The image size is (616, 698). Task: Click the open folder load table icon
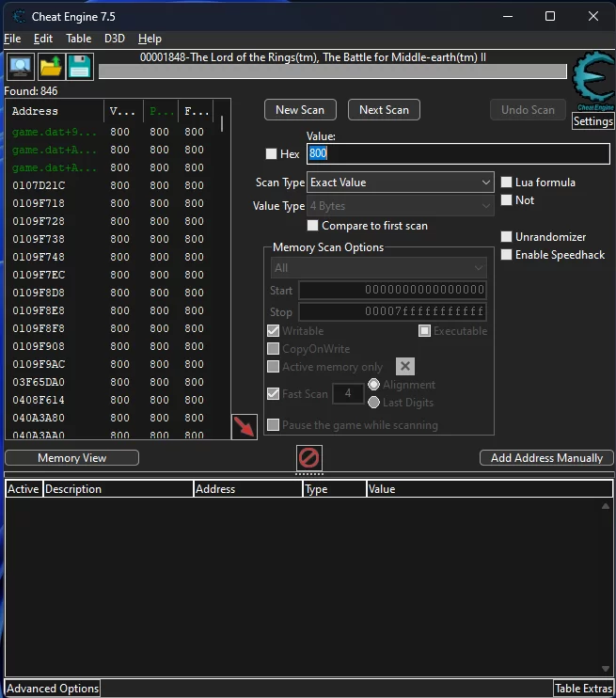point(51,67)
